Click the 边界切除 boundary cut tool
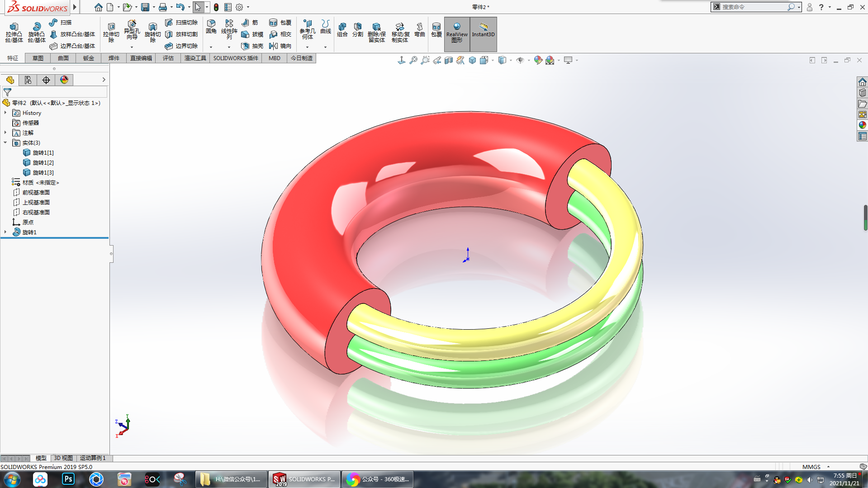868x488 pixels. 181,46
